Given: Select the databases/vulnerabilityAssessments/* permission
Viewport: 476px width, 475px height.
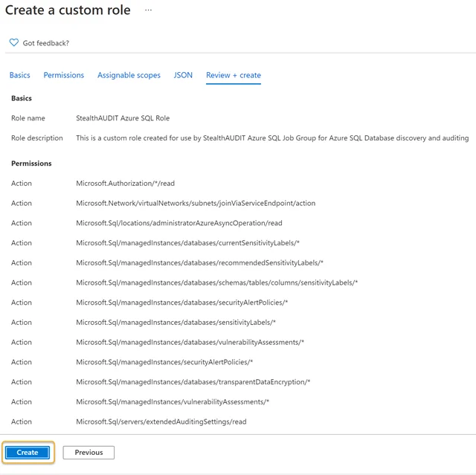Looking at the screenshot, I should click(x=190, y=342).
